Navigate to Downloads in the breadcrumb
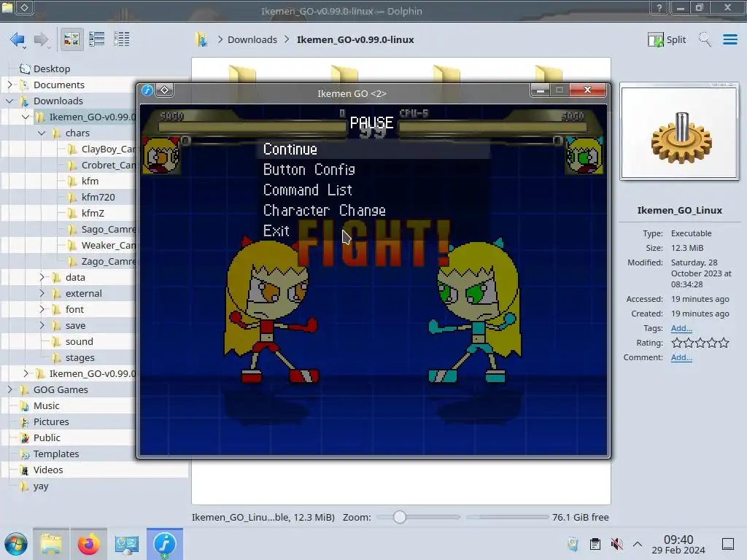Viewport: 747px width, 560px height. tap(252, 39)
